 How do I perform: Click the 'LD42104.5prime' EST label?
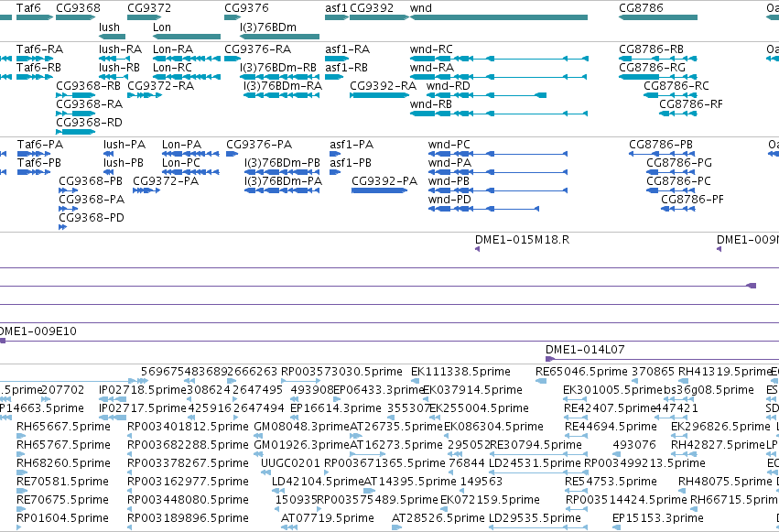tap(318, 481)
